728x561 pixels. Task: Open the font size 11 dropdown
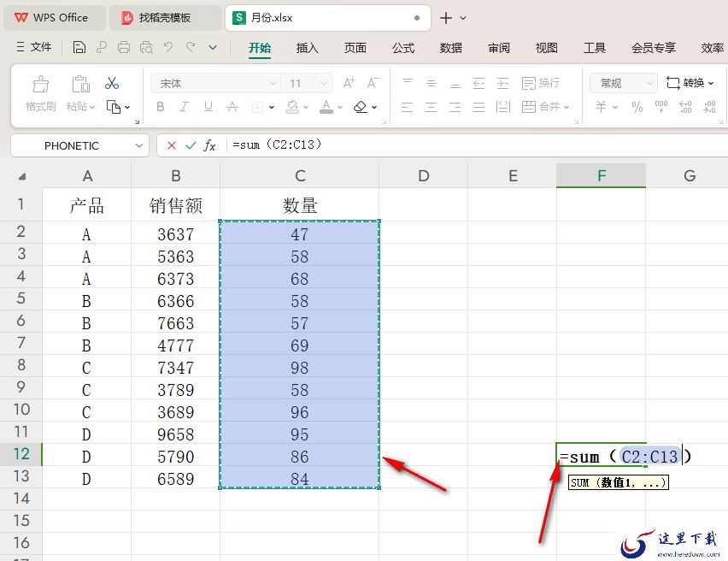point(324,84)
